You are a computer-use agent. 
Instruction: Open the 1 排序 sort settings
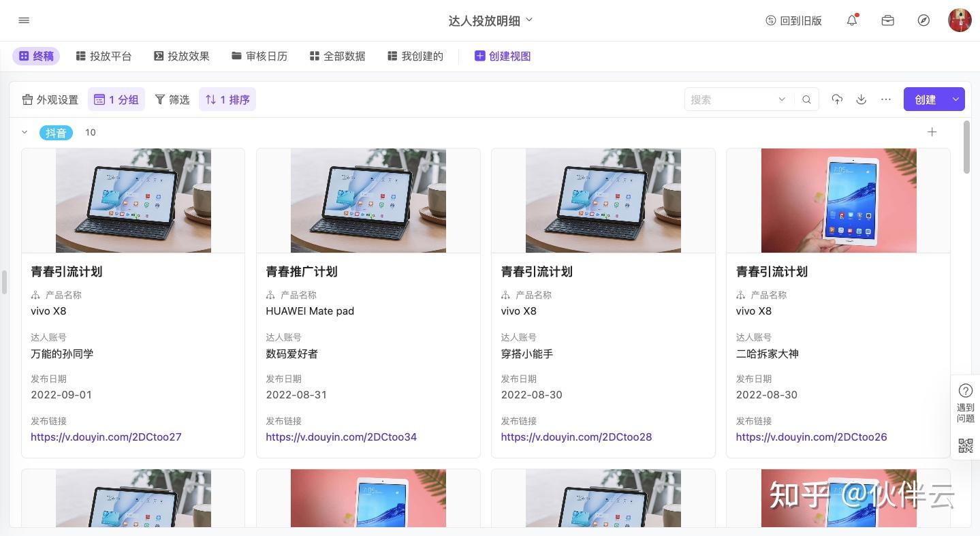point(227,99)
